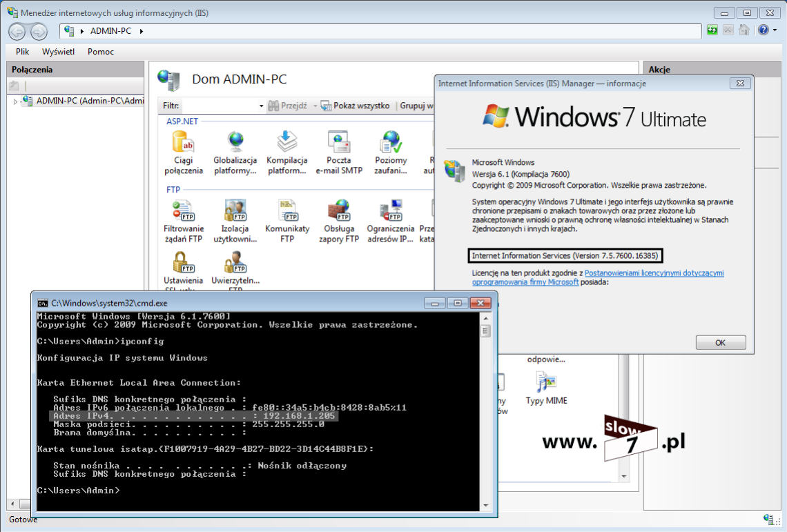Click Pokaż wszystko button
Screen dimensions: 787x532
pyautogui.click(x=356, y=106)
